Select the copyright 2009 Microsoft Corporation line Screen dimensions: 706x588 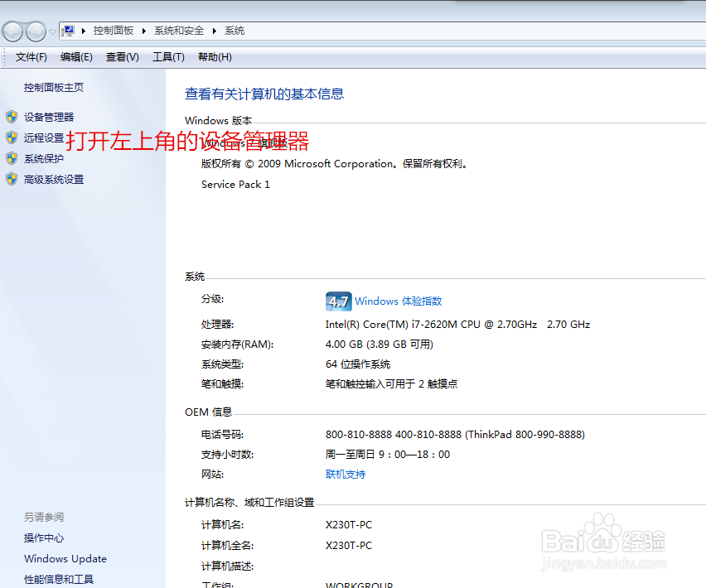[x=335, y=164]
